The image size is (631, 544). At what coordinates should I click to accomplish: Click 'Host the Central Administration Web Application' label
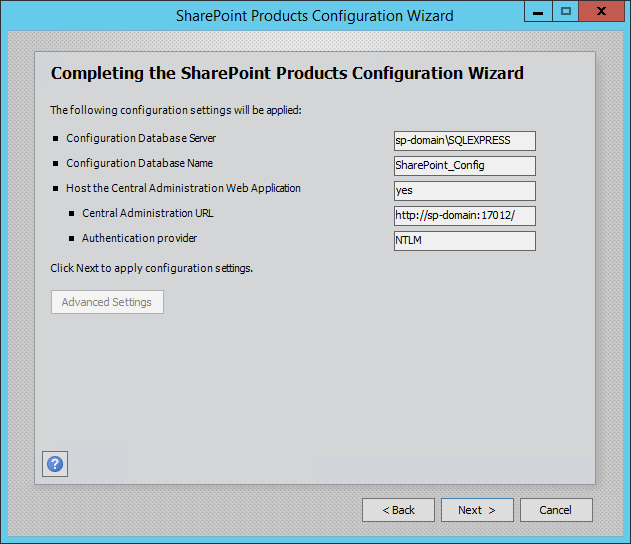pos(183,188)
